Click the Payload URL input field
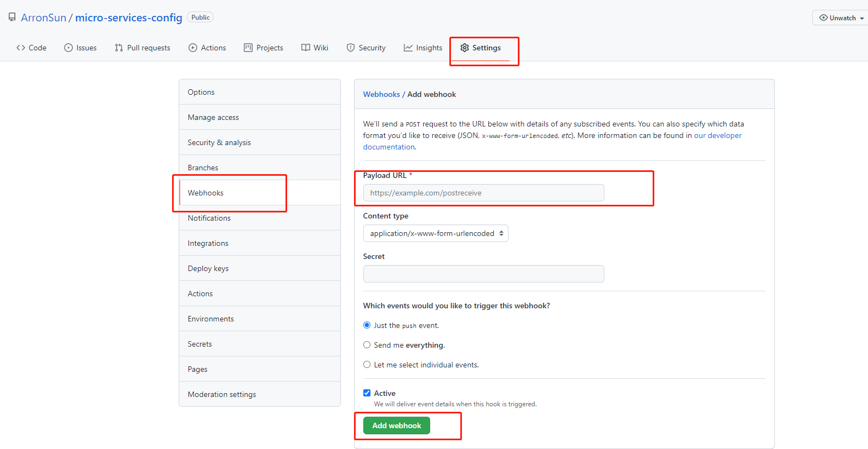The width and height of the screenshot is (868, 449). click(484, 193)
